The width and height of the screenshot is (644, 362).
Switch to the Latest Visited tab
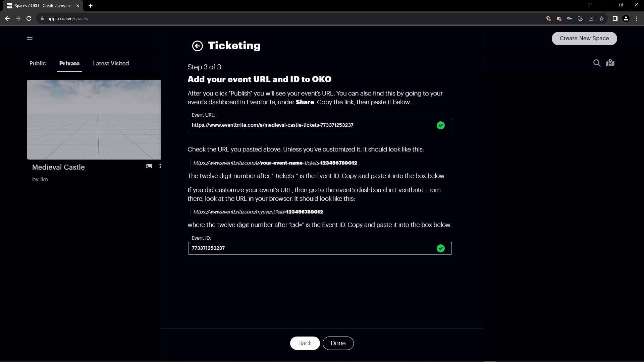pos(111,63)
